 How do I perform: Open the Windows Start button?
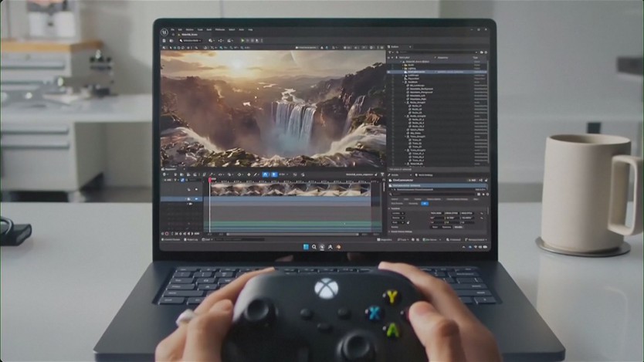pos(306,247)
